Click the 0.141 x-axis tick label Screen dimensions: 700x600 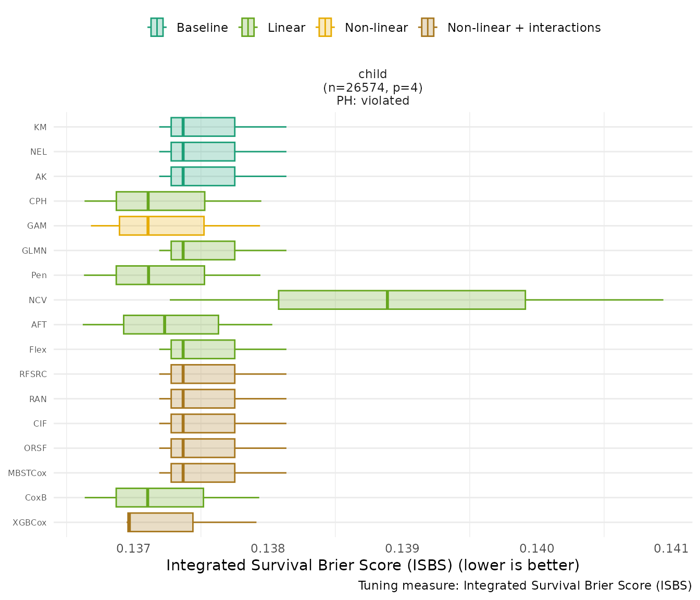[x=672, y=548]
